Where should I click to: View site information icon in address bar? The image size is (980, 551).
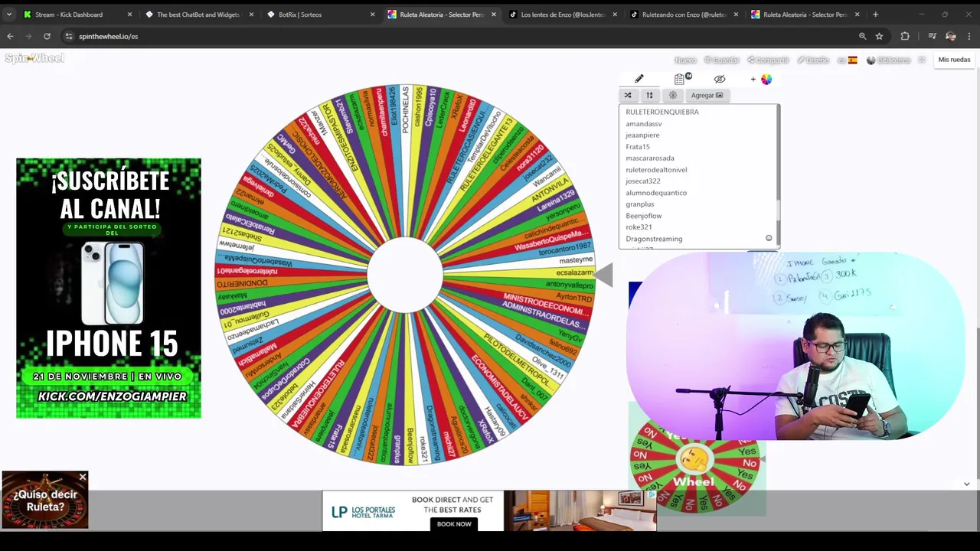coord(68,36)
